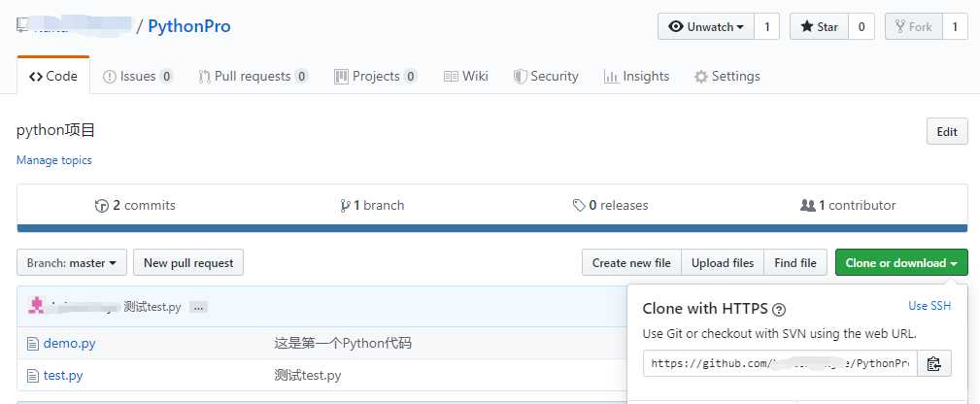Switch to Use SSH link
980x404 pixels.
click(x=929, y=306)
